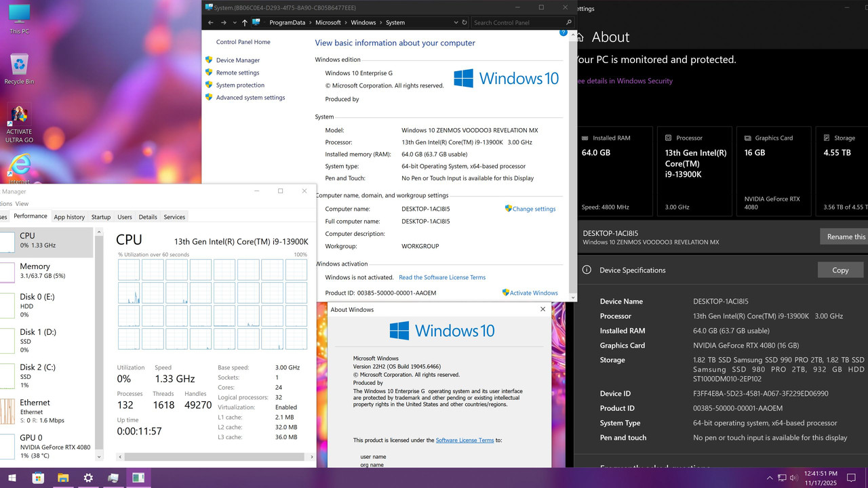Click the taskbar clock showing 12:41:51 PM
Viewport: 868px width, 488px height.
click(x=820, y=478)
